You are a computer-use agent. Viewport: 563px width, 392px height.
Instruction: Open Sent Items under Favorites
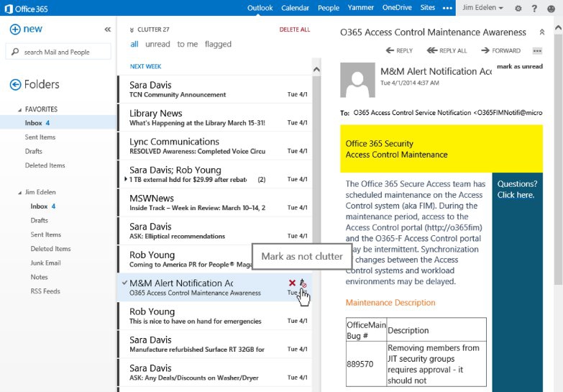[40, 137]
